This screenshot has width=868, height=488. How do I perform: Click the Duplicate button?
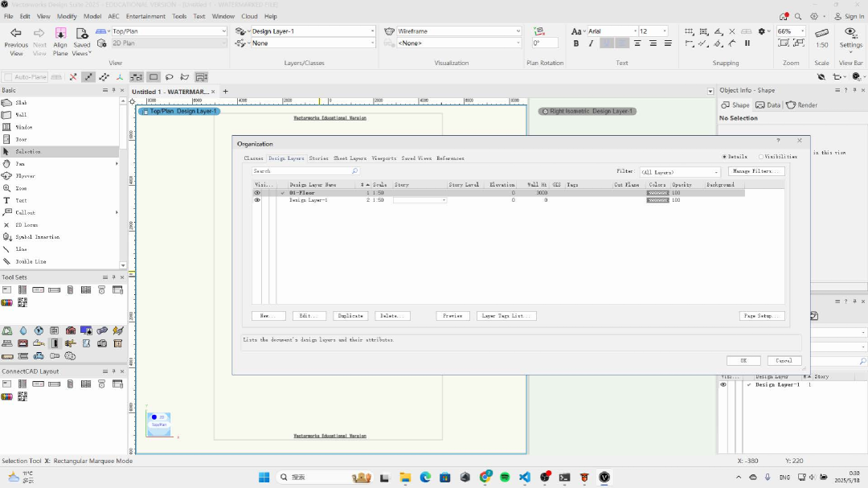point(350,316)
